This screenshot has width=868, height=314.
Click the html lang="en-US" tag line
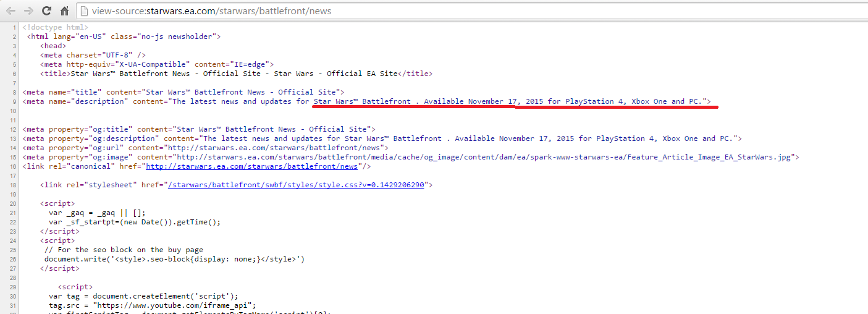124,36
